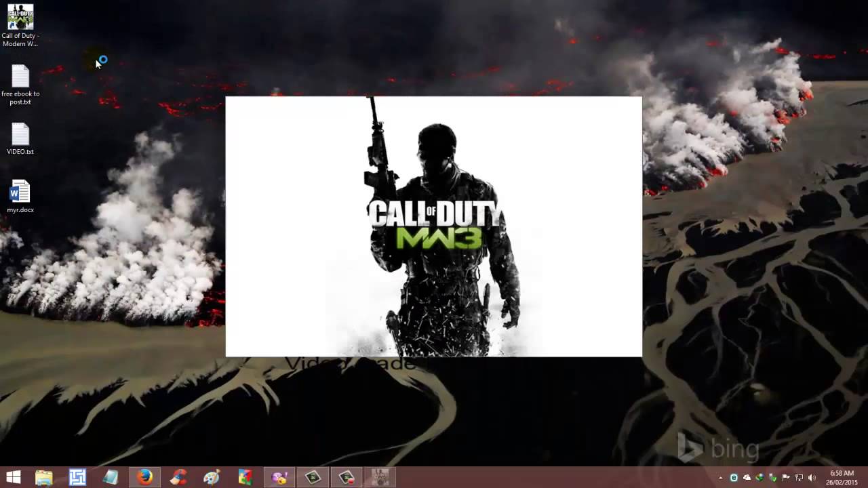The image size is (868, 488).
Task: Open the colorful puzzle-piece taskbar app
Action: (x=245, y=477)
